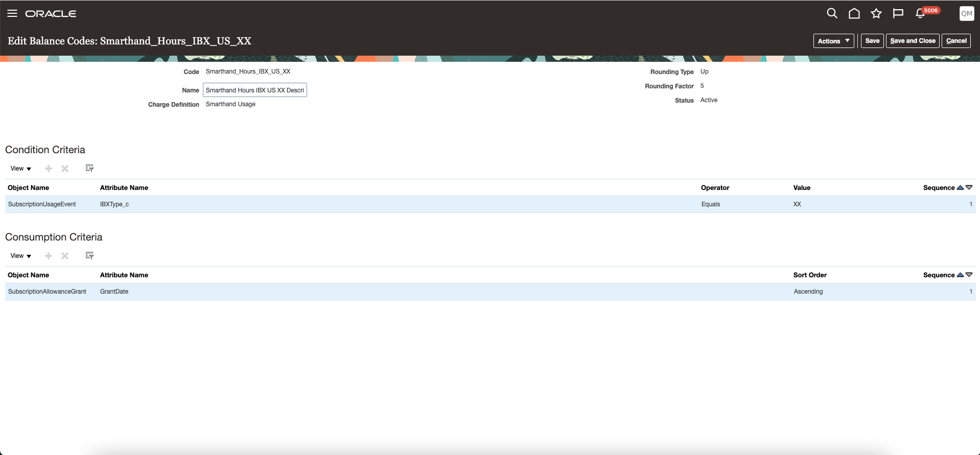Viewport: 980px width, 455px height.
Task: Delete selected row in Consumption Criteria
Action: tap(65, 256)
